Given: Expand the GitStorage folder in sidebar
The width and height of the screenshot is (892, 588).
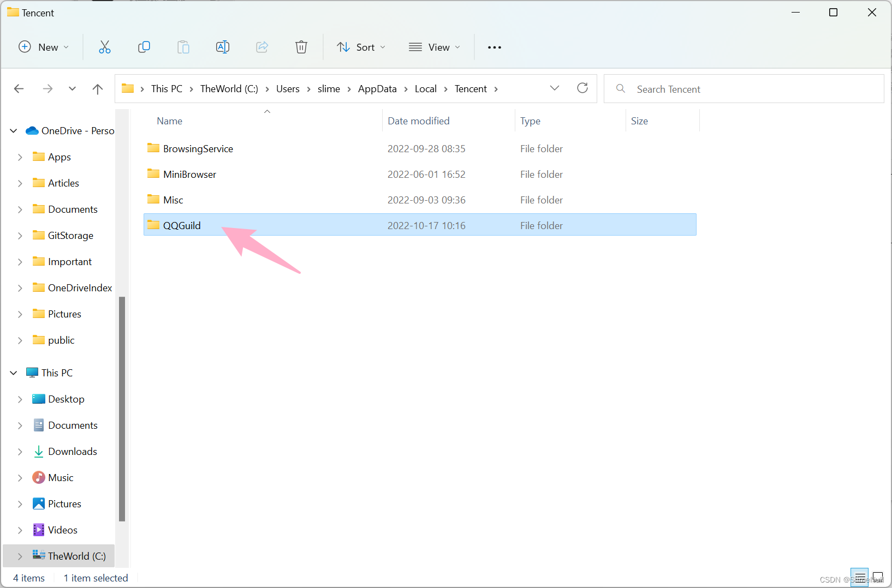Looking at the screenshot, I should (x=20, y=236).
